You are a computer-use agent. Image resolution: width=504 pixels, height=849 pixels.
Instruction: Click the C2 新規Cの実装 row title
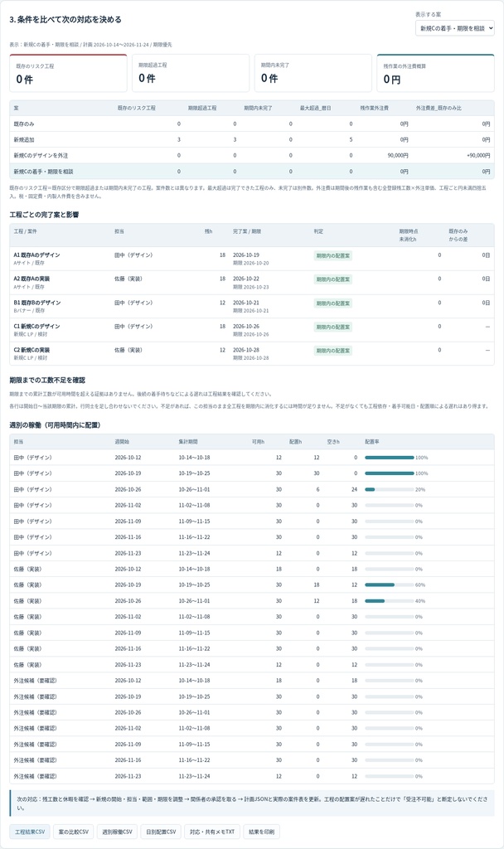click(x=31, y=351)
